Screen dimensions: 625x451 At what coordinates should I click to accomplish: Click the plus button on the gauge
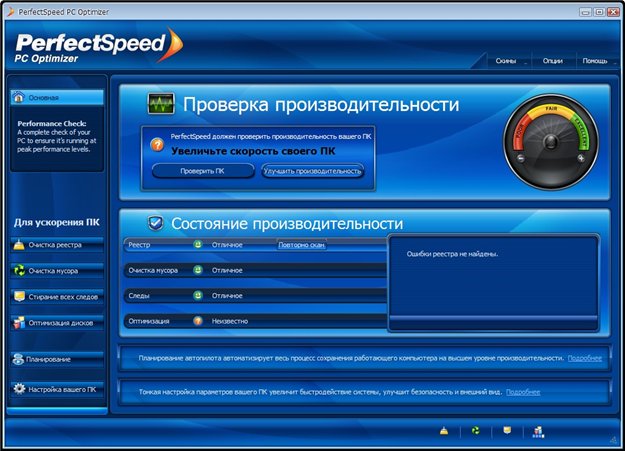coord(581,158)
